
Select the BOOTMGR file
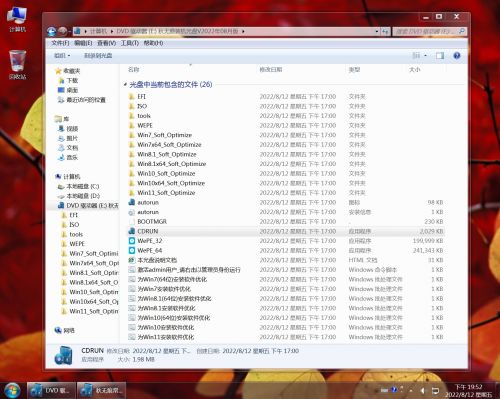(x=152, y=222)
